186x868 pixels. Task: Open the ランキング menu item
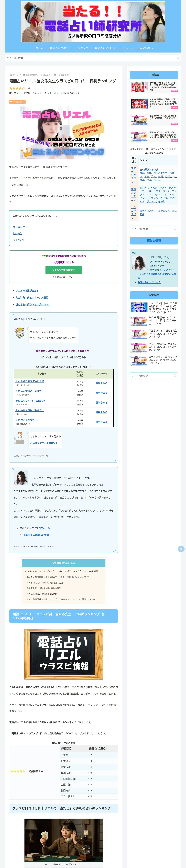click(82, 48)
